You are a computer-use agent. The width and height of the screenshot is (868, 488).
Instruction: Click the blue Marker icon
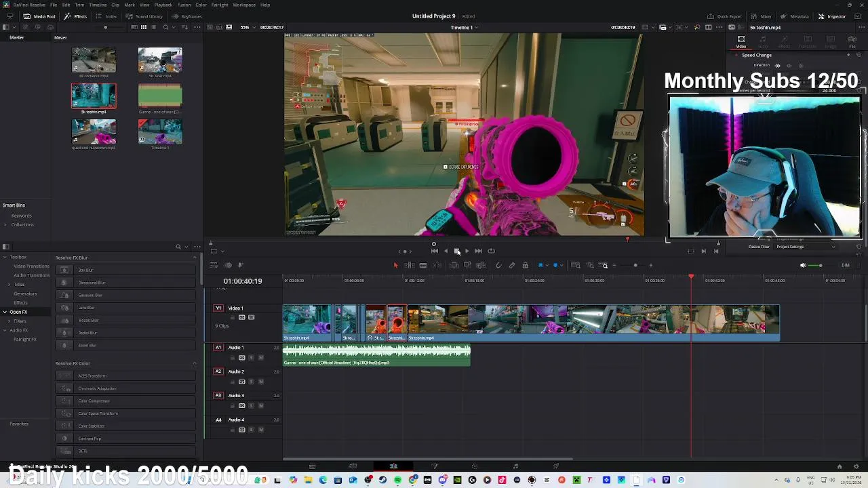[x=555, y=265]
